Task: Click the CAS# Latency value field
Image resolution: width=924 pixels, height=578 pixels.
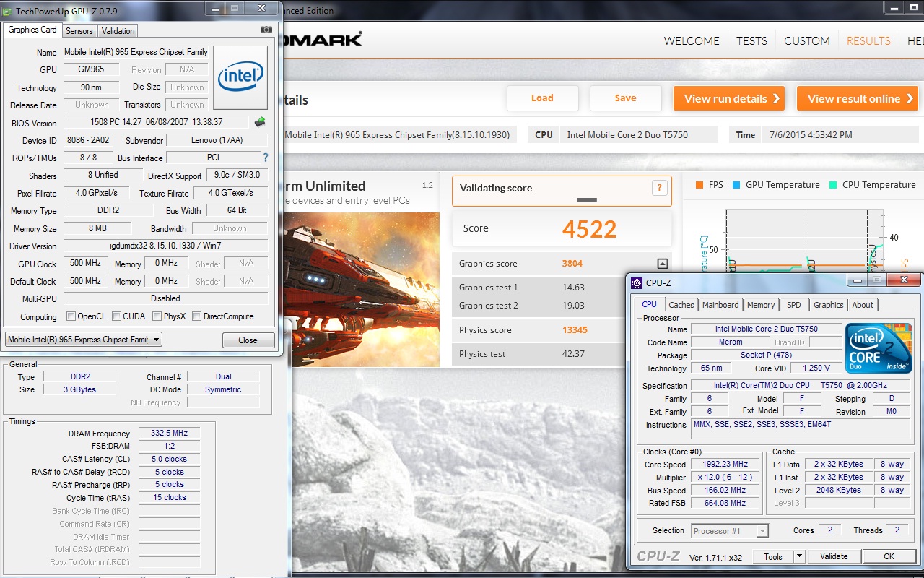Action: (x=169, y=459)
